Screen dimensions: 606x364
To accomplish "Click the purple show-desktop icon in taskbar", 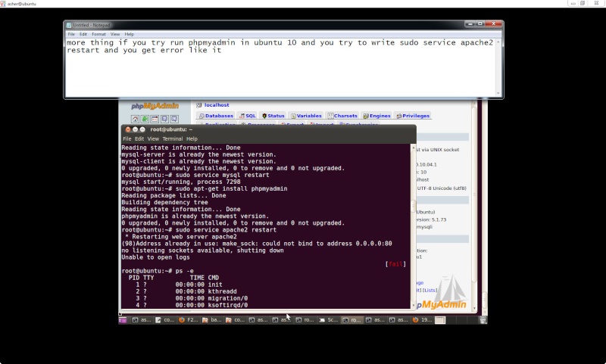I will coord(123,320).
